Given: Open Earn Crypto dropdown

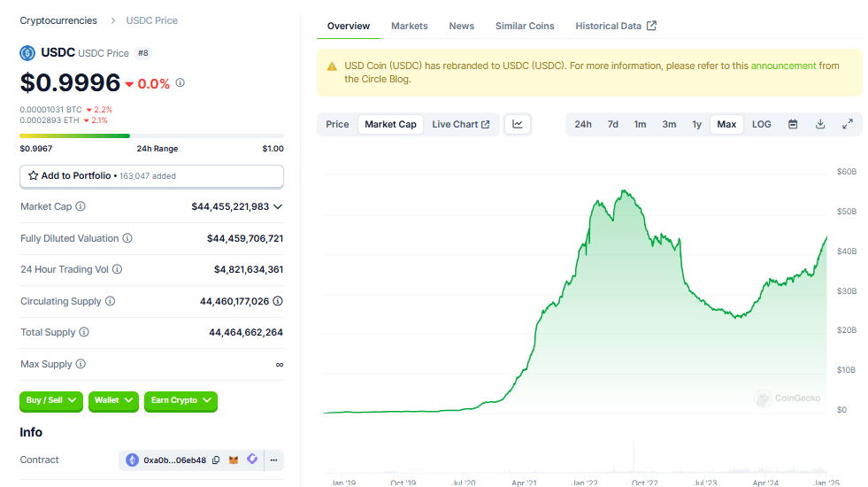Looking at the screenshot, I should click(181, 400).
